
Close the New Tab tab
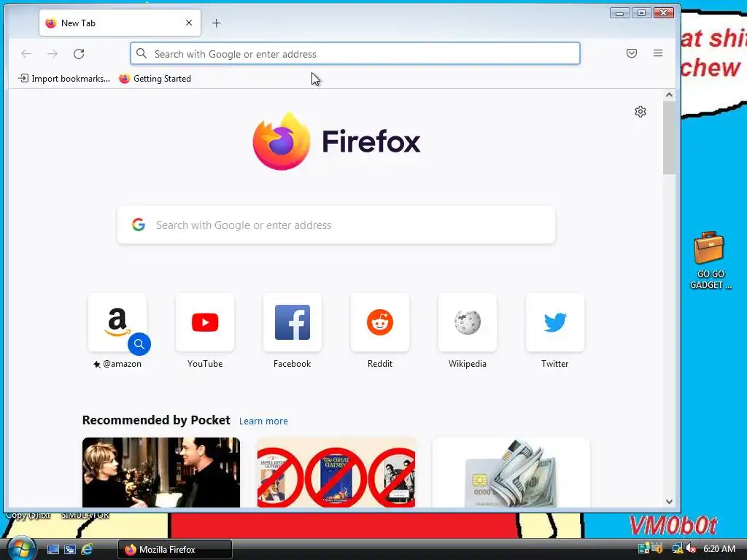click(189, 23)
